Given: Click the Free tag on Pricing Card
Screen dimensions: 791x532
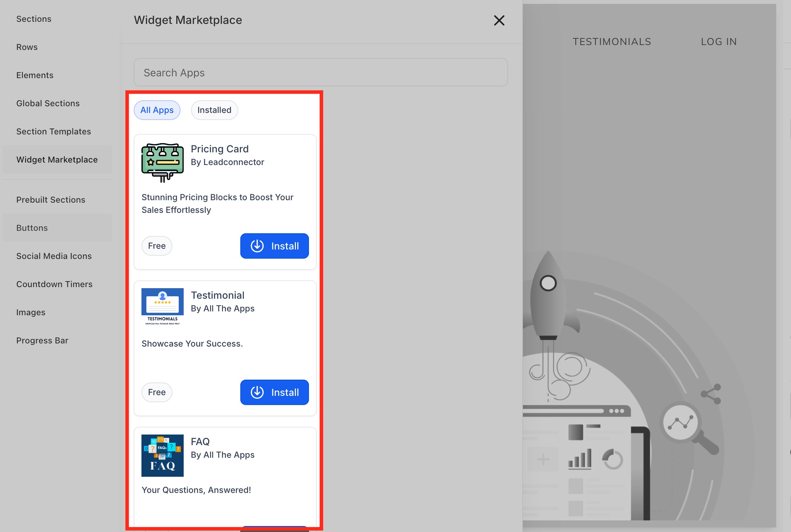Looking at the screenshot, I should click(157, 246).
